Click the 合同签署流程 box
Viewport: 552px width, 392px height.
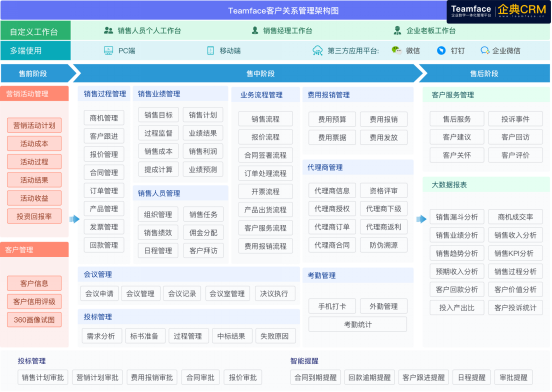pyautogui.click(x=265, y=155)
